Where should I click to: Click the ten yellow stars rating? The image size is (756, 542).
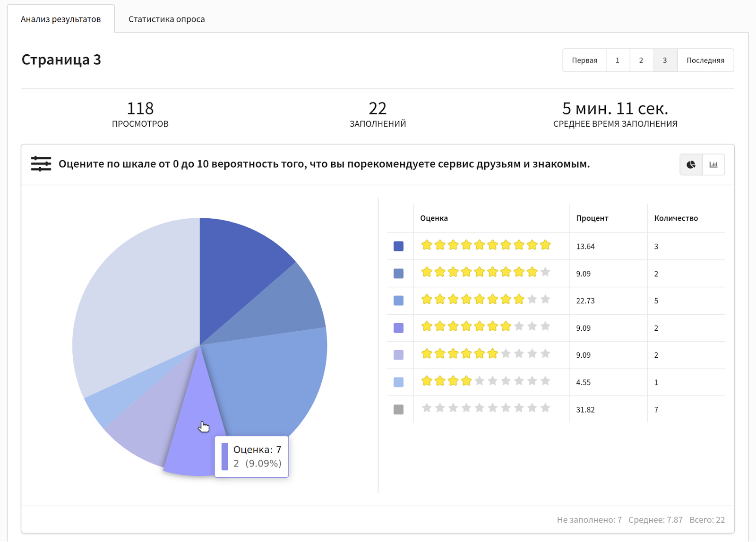pyautogui.click(x=486, y=245)
